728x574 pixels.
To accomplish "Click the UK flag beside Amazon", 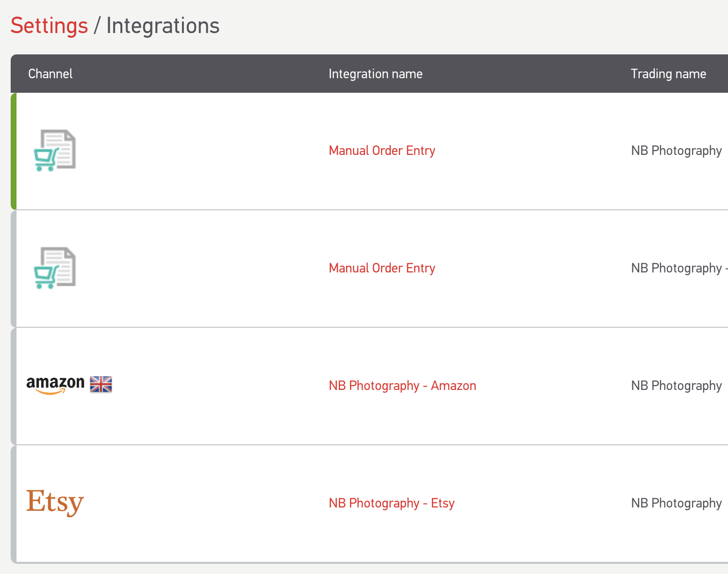I will (x=101, y=385).
